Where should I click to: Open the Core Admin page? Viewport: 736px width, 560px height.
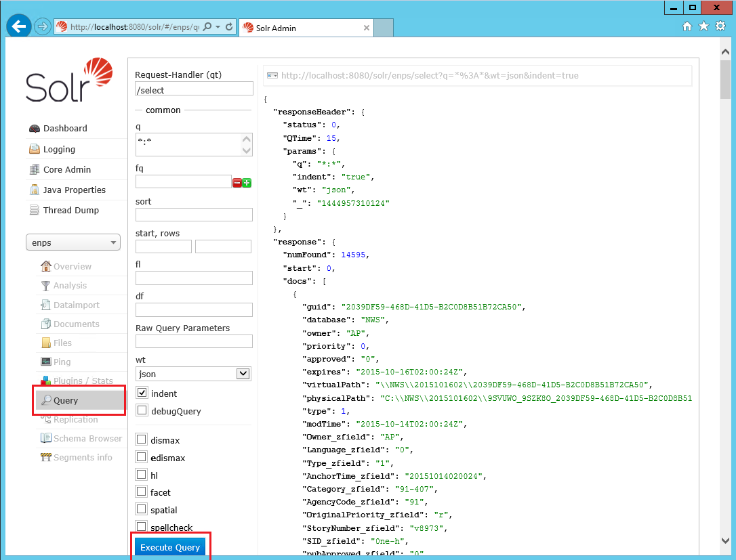pyautogui.click(x=67, y=170)
